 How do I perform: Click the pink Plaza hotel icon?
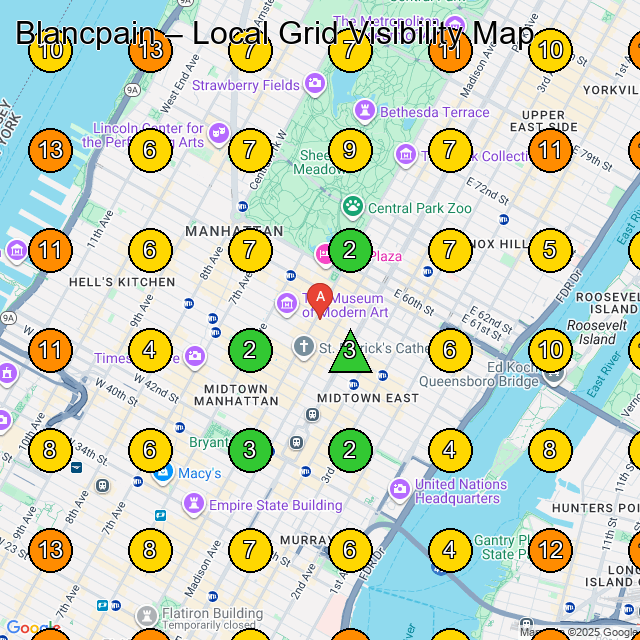click(324, 255)
